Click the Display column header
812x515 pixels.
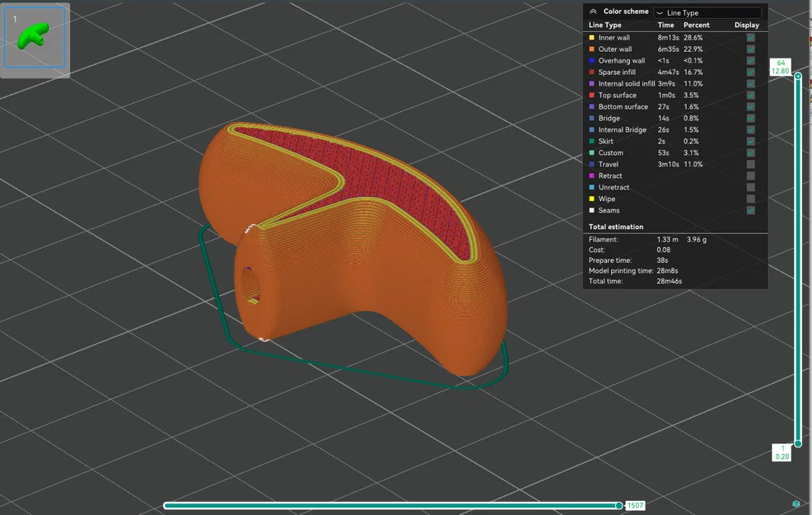click(747, 25)
